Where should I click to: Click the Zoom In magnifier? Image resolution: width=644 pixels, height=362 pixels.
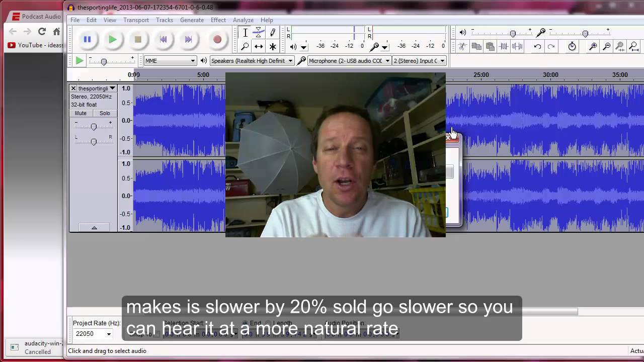tap(593, 46)
